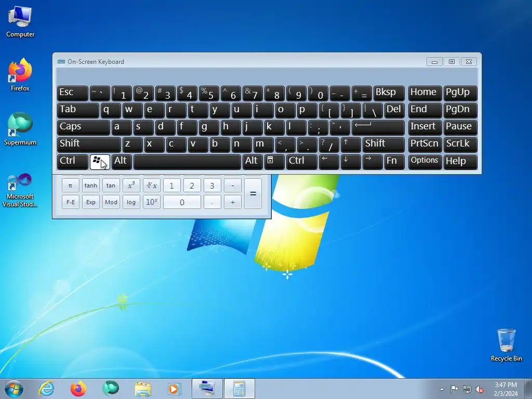
Task: Click the Tab key on keyboard
Action: pyautogui.click(x=78, y=111)
